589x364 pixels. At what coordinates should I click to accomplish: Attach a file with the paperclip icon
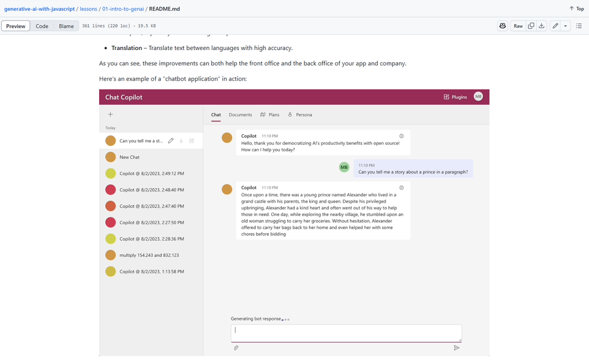pyautogui.click(x=236, y=348)
